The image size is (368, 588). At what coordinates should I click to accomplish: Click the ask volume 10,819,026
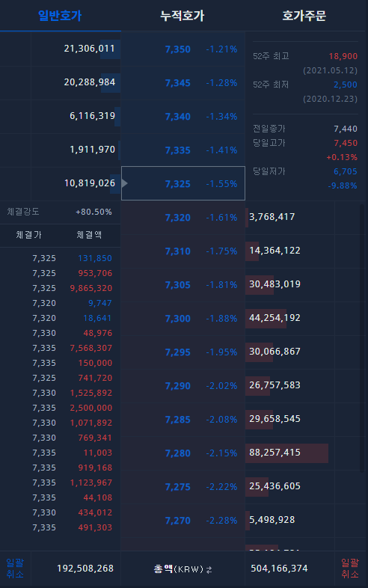90,183
